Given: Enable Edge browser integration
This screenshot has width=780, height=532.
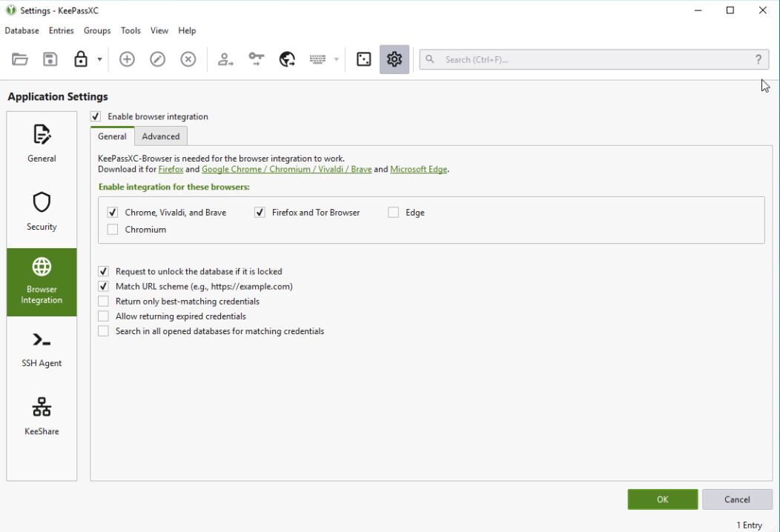Looking at the screenshot, I should click(394, 213).
